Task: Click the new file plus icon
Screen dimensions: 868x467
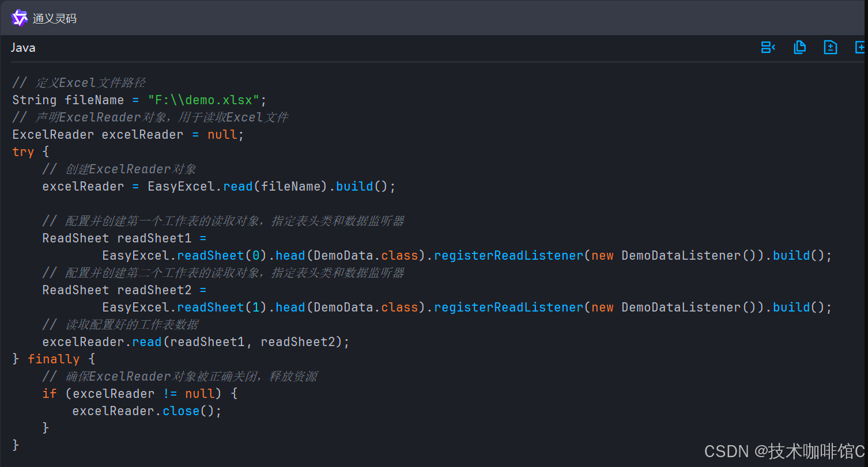Action: pos(861,47)
